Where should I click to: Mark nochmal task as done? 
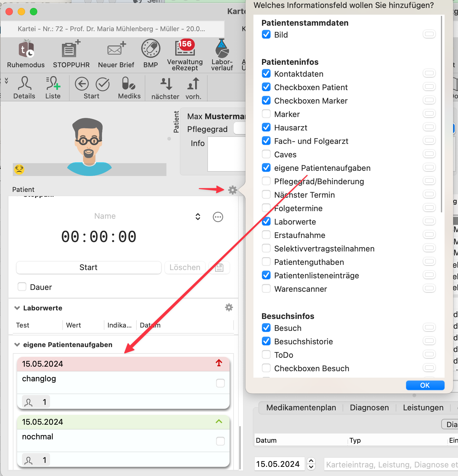(x=220, y=441)
